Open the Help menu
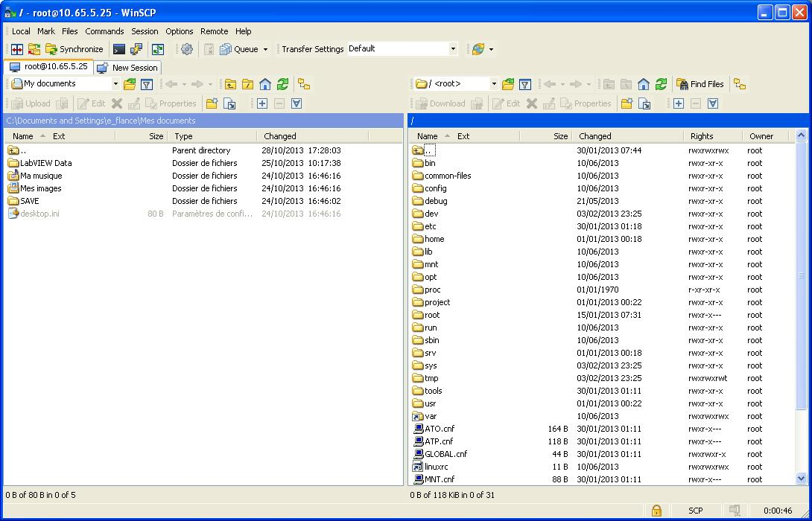 click(x=244, y=31)
